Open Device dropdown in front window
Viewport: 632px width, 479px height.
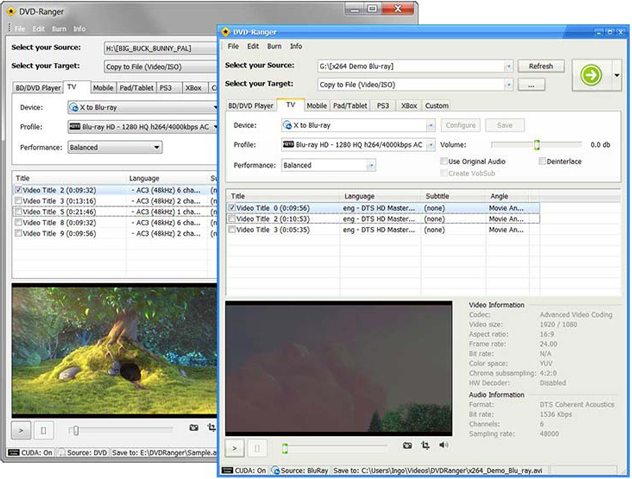pos(431,125)
